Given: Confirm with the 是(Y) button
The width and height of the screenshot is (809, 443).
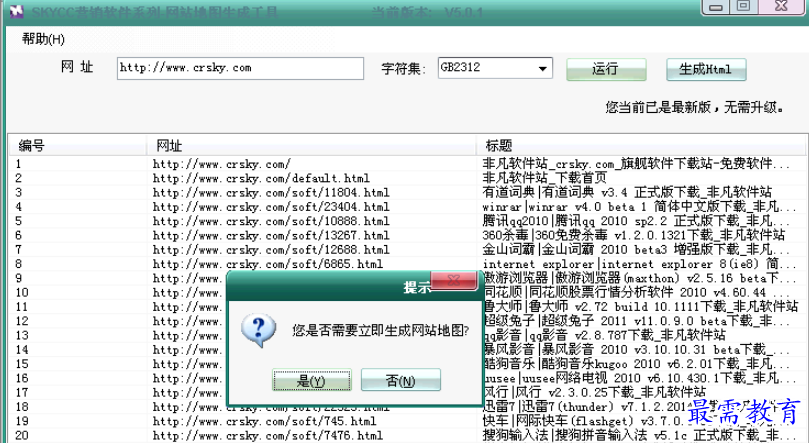Looking at the screenshot, I should click(x=312, y=381).
